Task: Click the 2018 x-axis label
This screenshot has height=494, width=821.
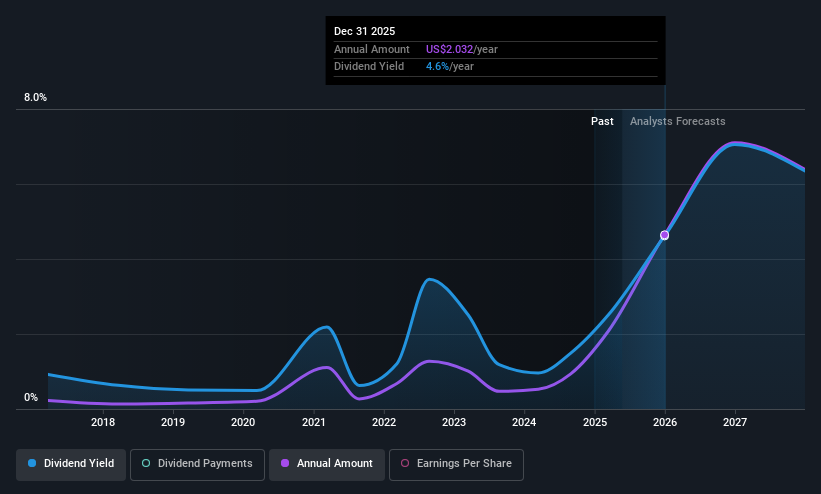Action: pyautogui.click(x=103, y=422)
